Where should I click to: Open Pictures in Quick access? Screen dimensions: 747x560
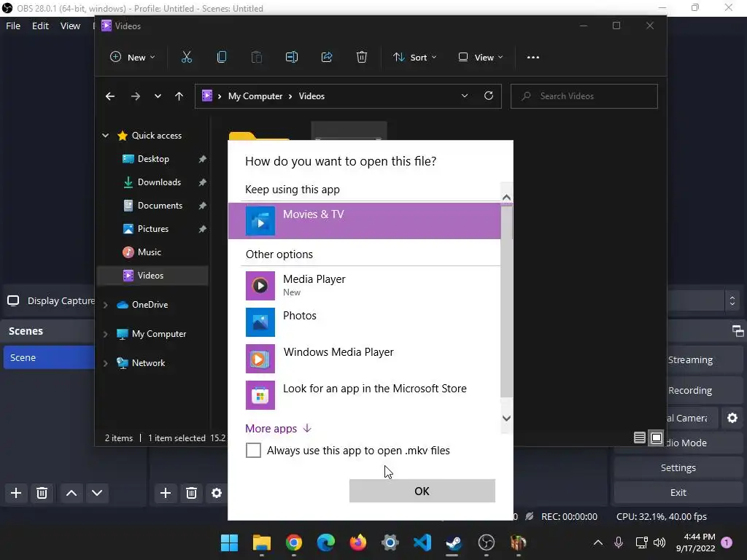153,229
